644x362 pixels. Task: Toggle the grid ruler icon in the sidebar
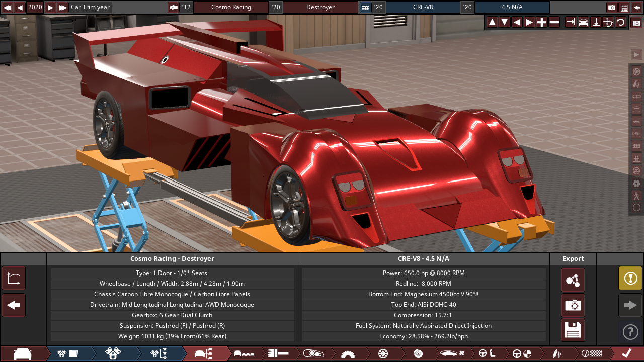click(x=636, y=146)
